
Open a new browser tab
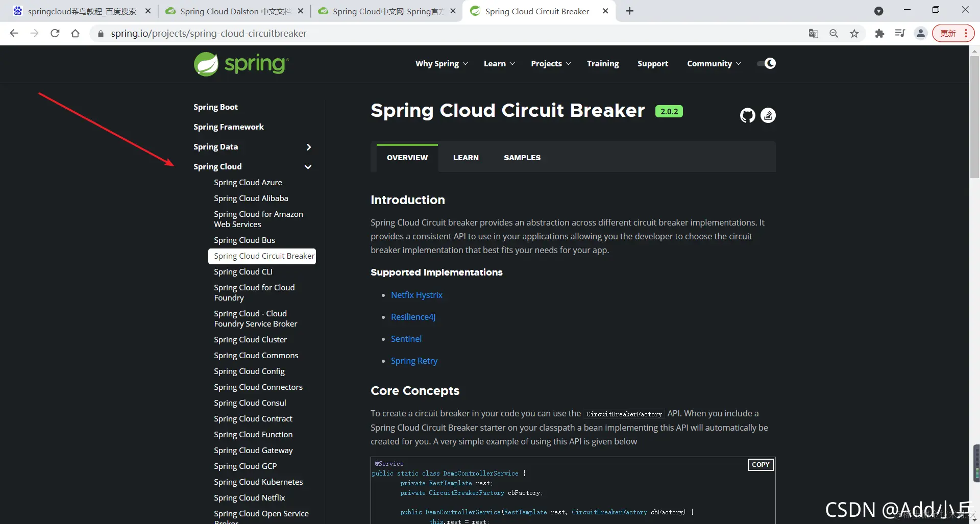tap(630, 11)
